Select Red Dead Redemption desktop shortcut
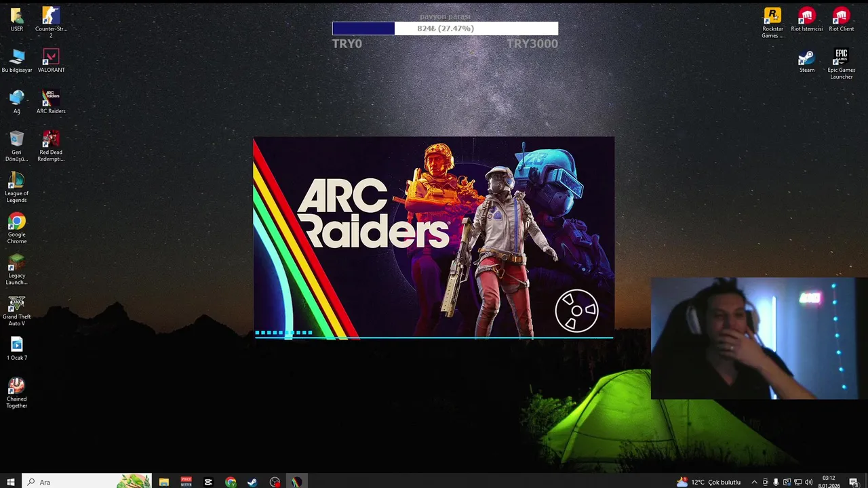Image resolution: width=868 pixels, height=488 pixels. click(x=51, y=146)
